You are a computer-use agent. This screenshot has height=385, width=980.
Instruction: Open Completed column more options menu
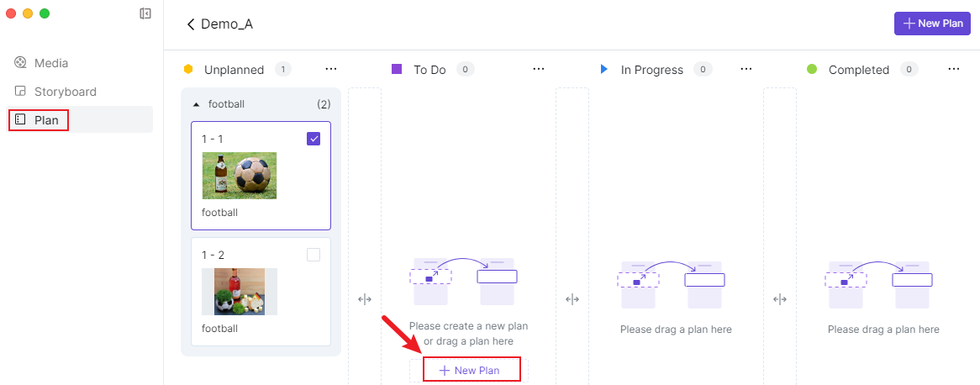[x=954, y=70]
